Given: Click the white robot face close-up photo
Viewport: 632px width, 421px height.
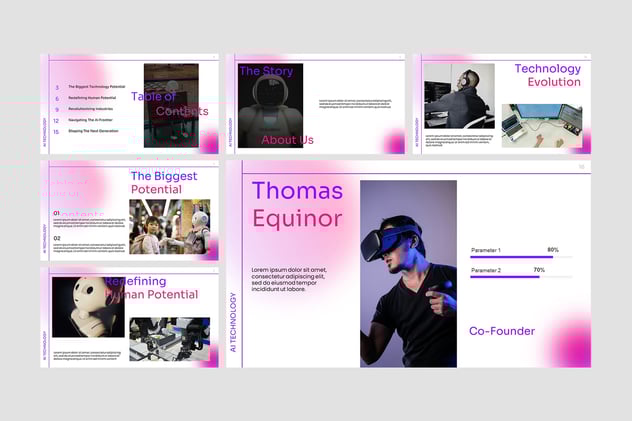Looking at the screenshot, I should (88, 306).
